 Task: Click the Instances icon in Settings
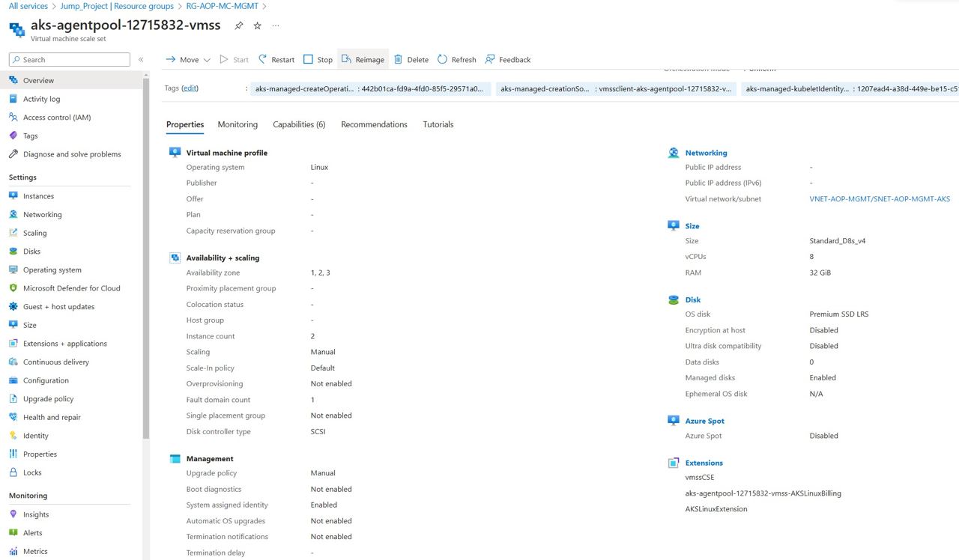(x=13, y=196)
